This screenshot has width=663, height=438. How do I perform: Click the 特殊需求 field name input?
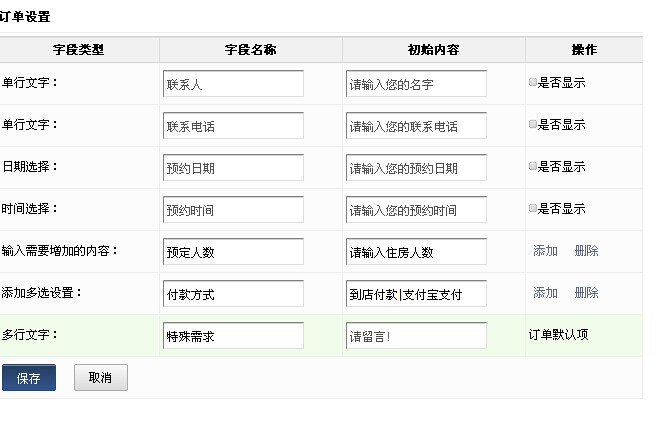(x=232, y=336)
